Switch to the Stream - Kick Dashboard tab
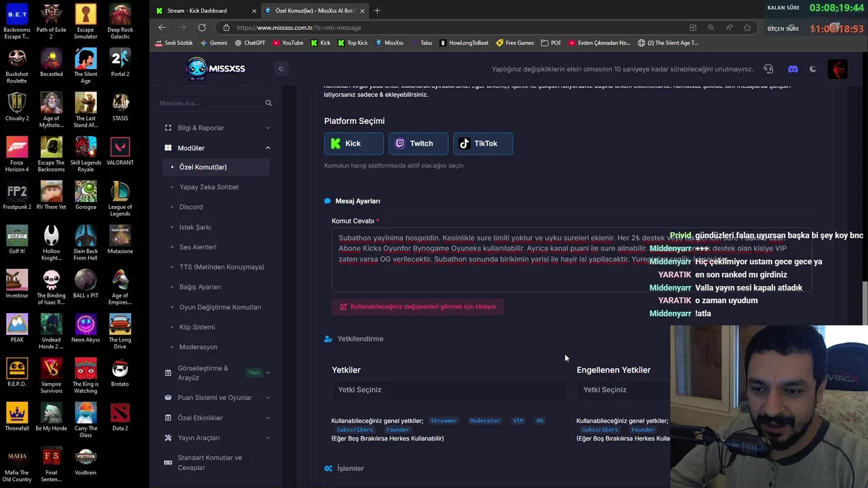Screen dimensions: 868x488 pyautogui.click(x=197, y=11)
